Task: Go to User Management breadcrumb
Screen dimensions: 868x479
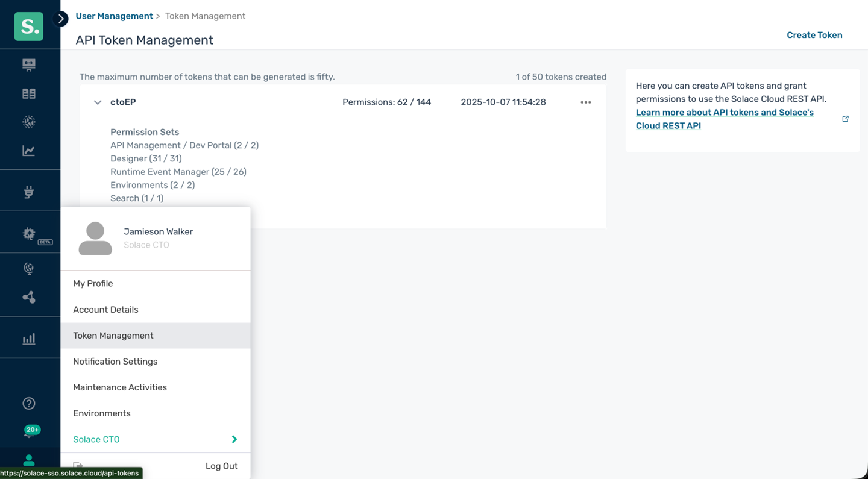Action: point(114,16)
